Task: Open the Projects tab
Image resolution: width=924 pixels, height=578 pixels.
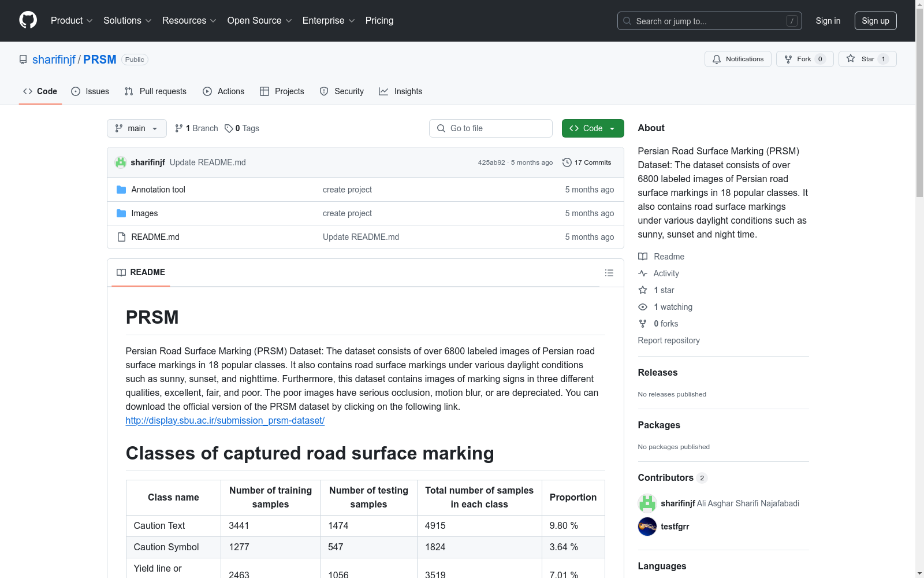Action: (x=282, y=91)
